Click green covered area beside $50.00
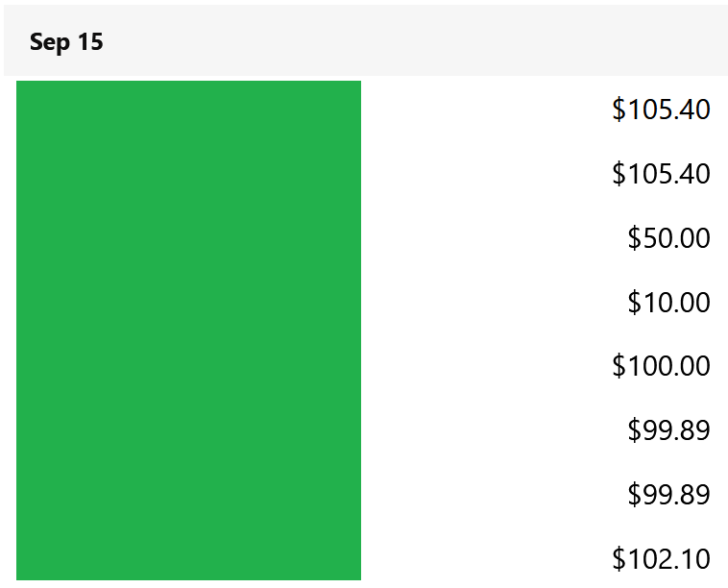Image resolution: width=728 pixels, height=588 pixels. click(x=188, y=238)
